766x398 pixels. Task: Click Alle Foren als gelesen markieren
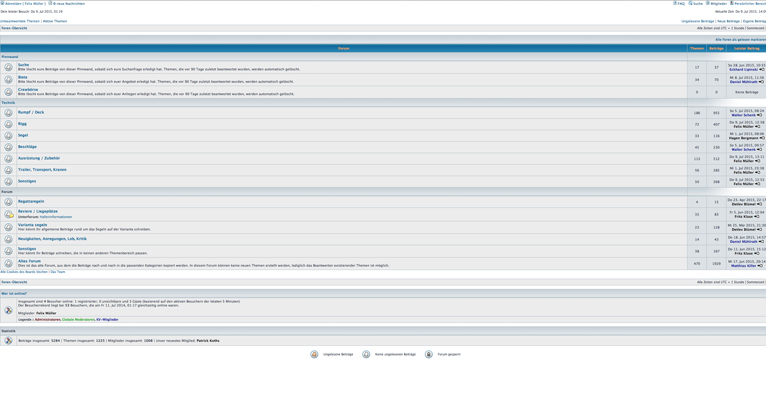pos(741,40)
